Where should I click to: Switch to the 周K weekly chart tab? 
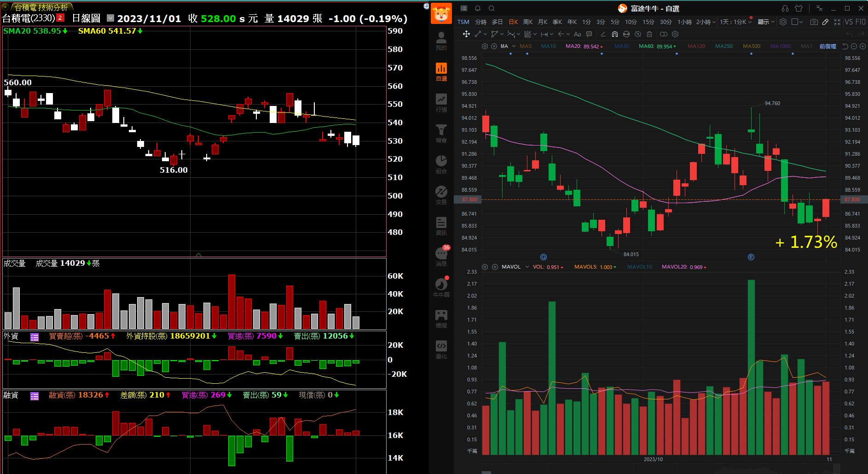(x=528, y=22)
